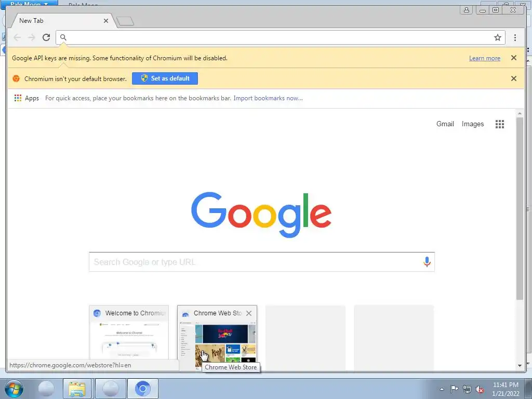Minimize the Chromium window

coord(483,10)
